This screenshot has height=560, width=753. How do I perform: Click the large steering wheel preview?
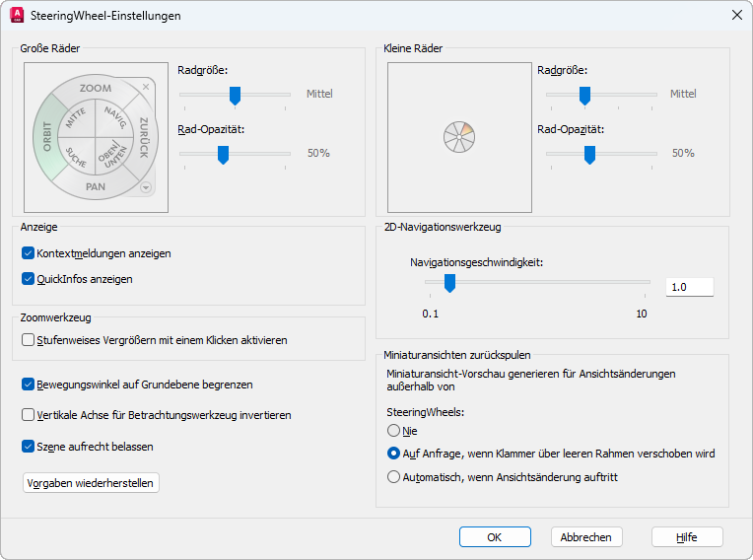point(96,138)
